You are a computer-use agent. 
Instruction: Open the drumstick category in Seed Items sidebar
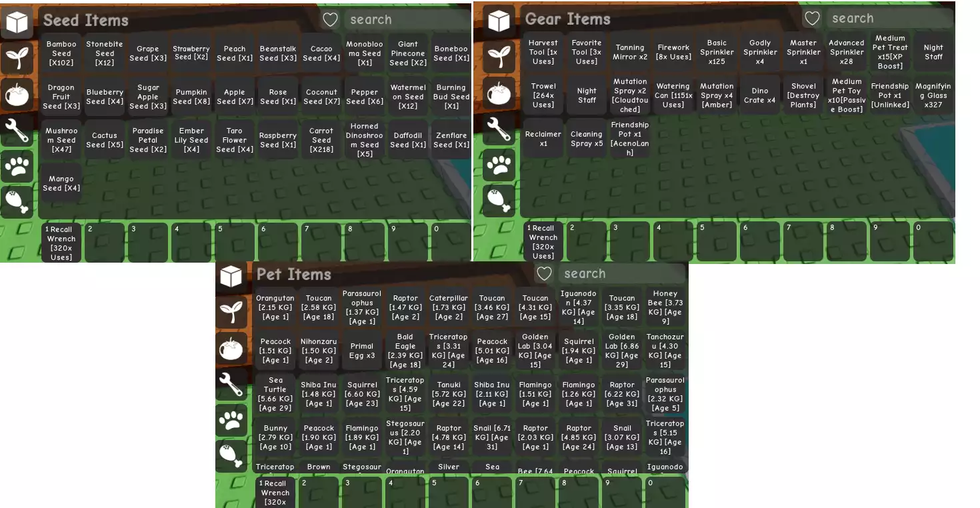tap(17, 202)
